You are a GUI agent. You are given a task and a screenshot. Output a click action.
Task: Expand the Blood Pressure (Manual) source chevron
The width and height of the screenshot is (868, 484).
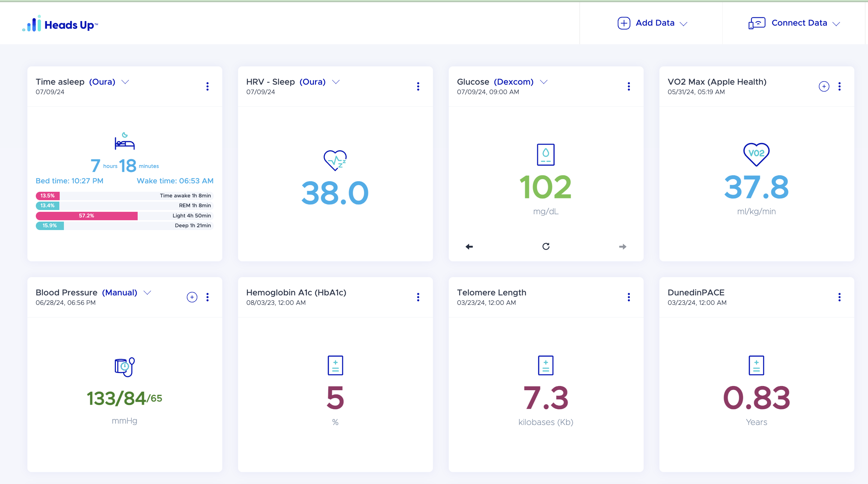[x=147, y=293]
